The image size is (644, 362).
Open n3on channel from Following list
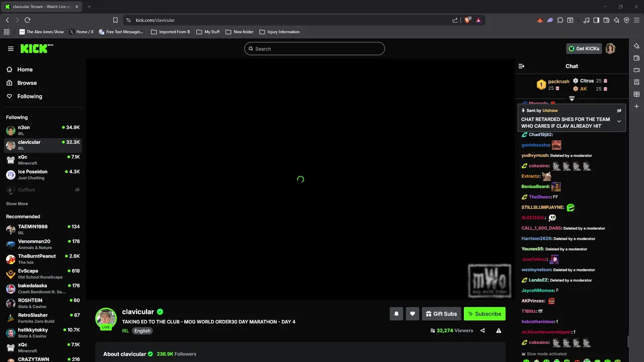43,130
